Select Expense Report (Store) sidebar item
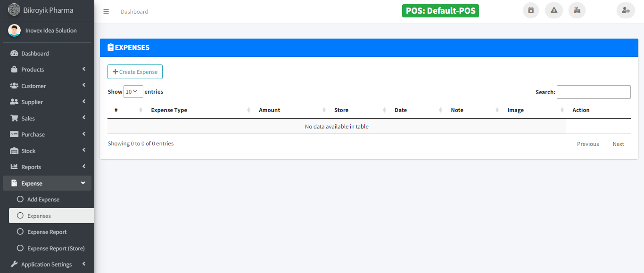 pos(56,249)
